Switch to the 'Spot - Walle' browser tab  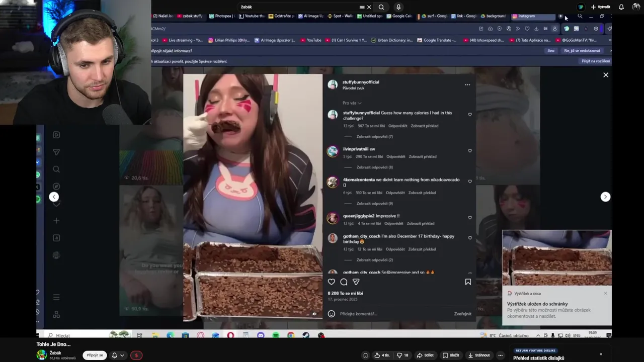pyautogui.click(x=341, y=16)
